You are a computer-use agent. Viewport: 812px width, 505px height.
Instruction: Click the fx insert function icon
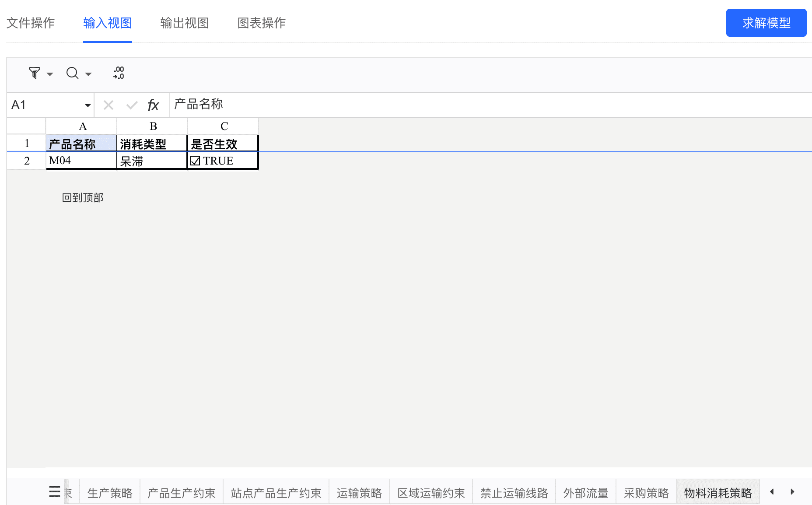point(153,105)
